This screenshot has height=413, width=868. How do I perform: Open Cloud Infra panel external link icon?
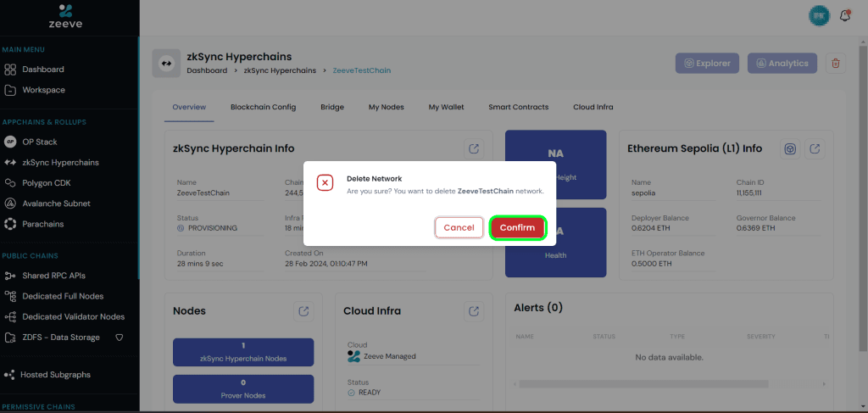tap(474, 311)
